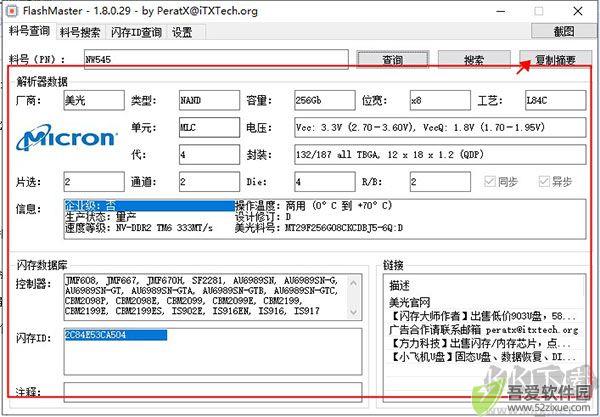600x417 pixels.
Task: Click the 封装 field showing TBGA package
Action: click(x=440, y=155)
